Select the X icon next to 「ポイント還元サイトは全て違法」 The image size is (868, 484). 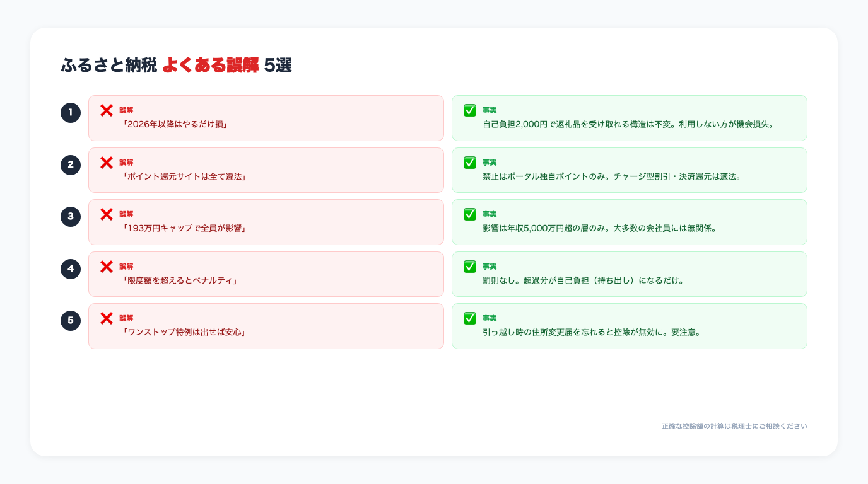pyautogui.click(x=107, y=163)
